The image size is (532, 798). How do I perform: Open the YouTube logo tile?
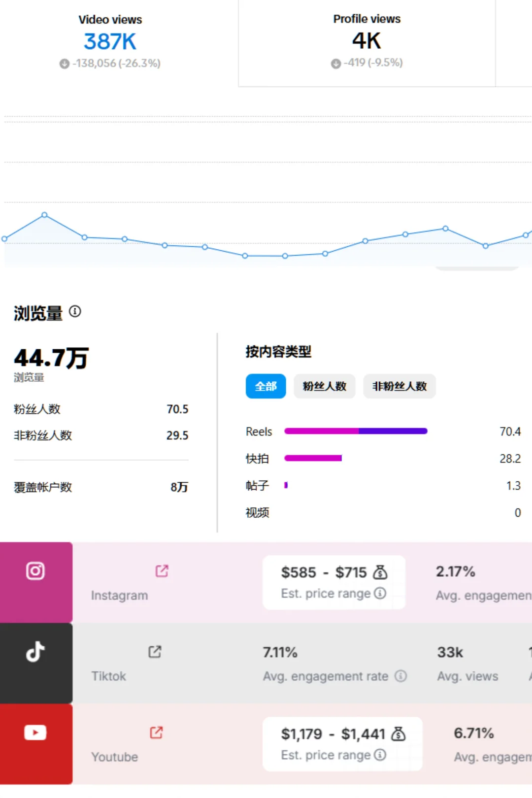(36, 744)
